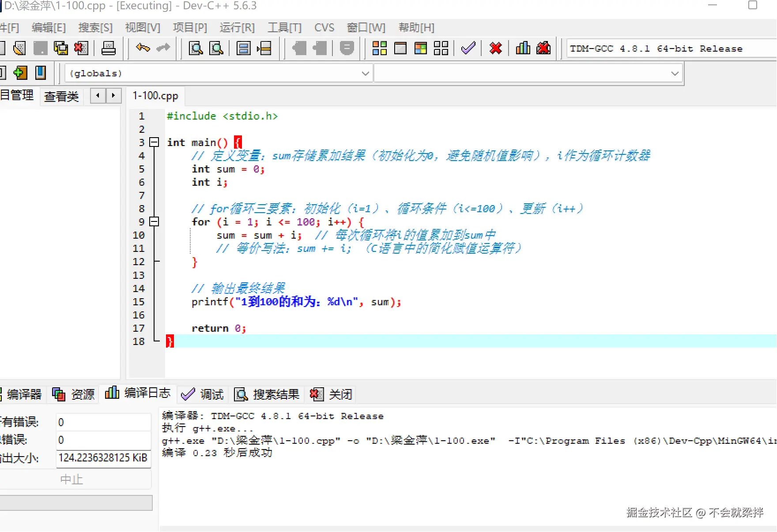The width and height of the screenshot is (777, 532).
Task: Undo the last edit
Action: pyautogui.click(x=143, y=48)
